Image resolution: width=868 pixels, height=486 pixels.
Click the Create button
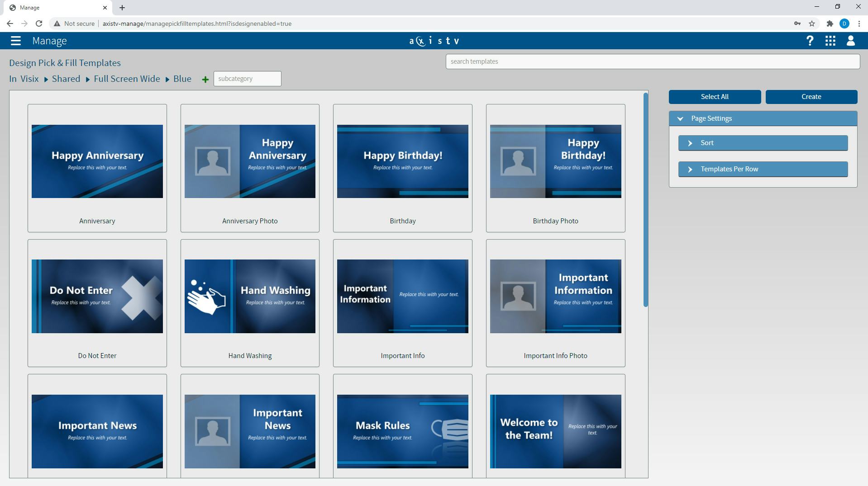tap(811, 96)
